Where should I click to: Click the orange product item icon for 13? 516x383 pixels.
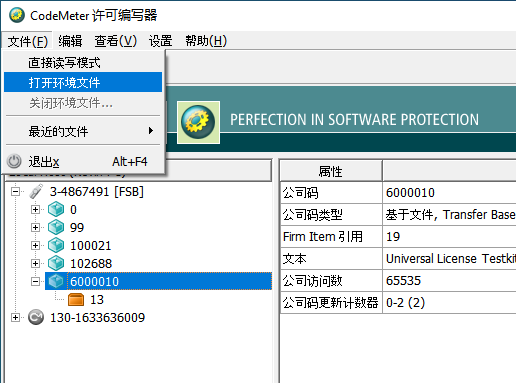(76, 300)
